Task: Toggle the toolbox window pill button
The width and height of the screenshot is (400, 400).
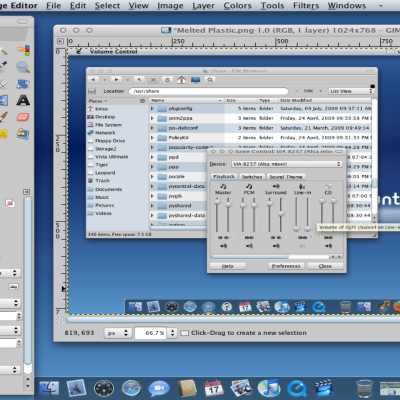Action: [22, 21]
